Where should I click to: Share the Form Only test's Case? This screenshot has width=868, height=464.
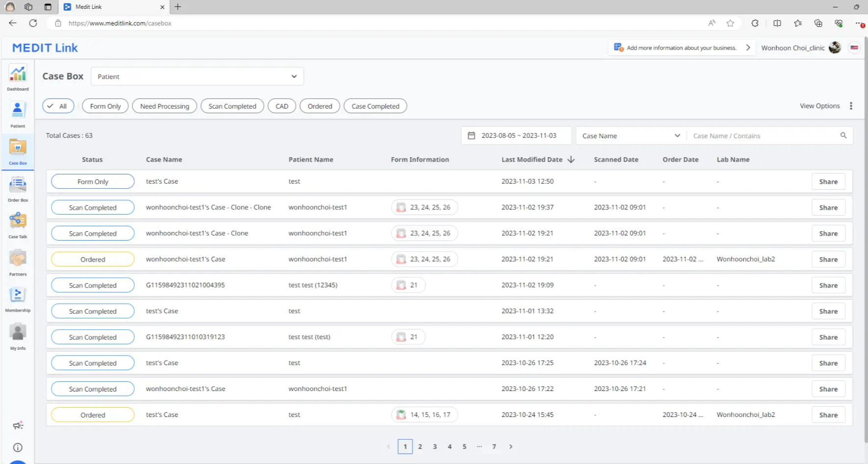828,181
